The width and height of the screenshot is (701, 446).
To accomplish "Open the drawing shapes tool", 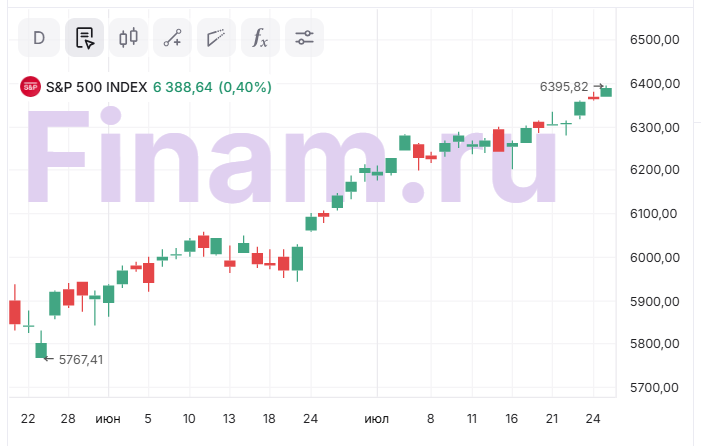I will tap(216, 39).
